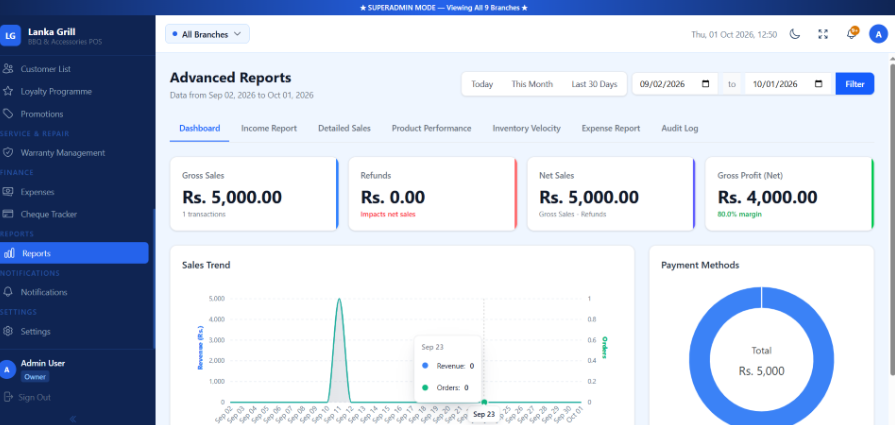
Task: Open calendar picker on end date
Action: coord(819,84)
